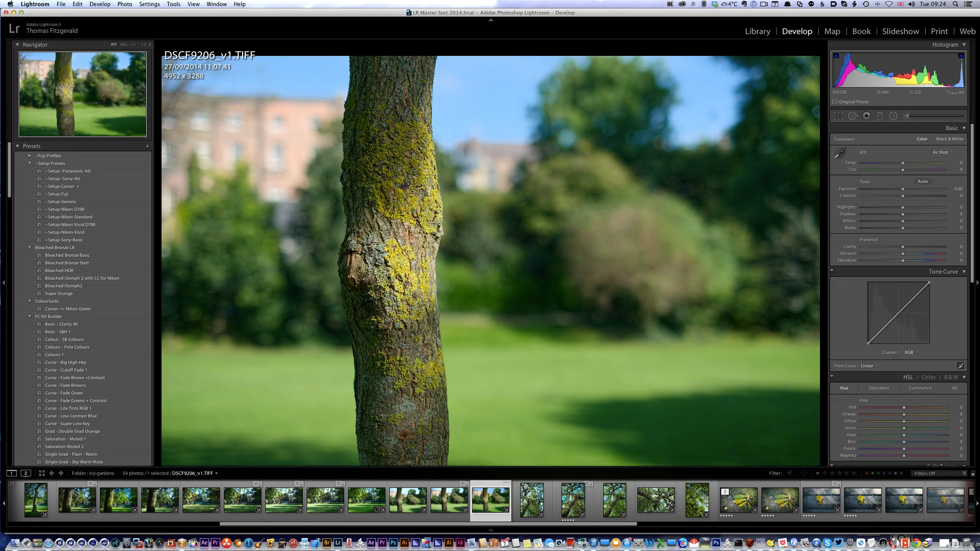Toggle the Filters Off switch in the filmstrip
The image size is (980, 551).
tap(937, 473)
